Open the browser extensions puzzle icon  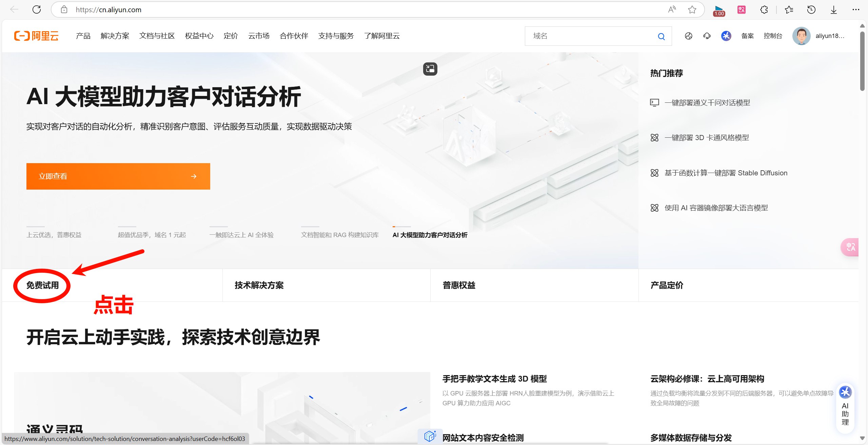[x=764, y=9]
